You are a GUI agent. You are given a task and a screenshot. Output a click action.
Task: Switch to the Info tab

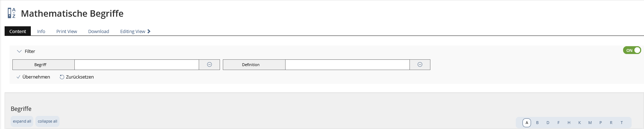(x=41, y=31)
